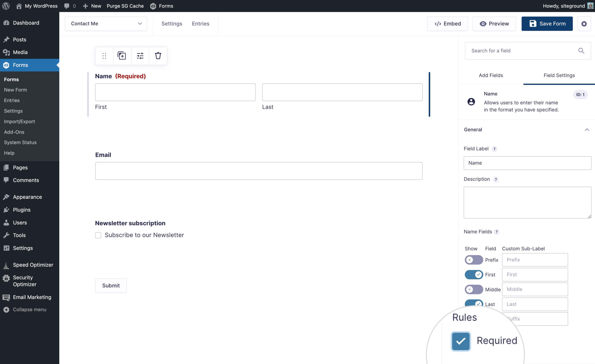Click the WordPress logo icon

click(x=6, y=6)
